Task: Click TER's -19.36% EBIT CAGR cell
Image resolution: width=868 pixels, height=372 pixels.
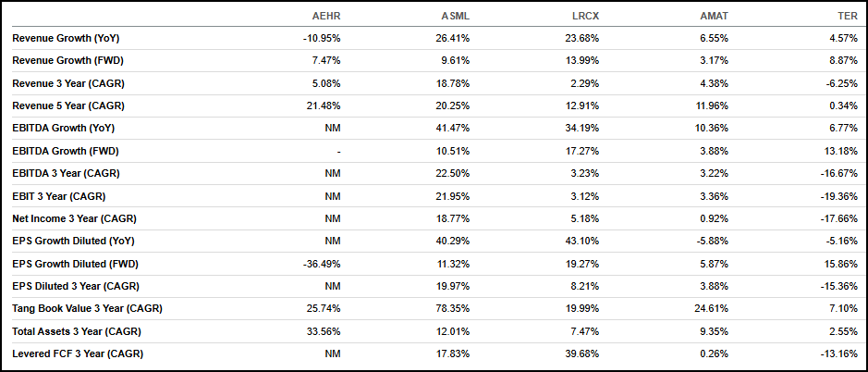Action: click(839, 195)
